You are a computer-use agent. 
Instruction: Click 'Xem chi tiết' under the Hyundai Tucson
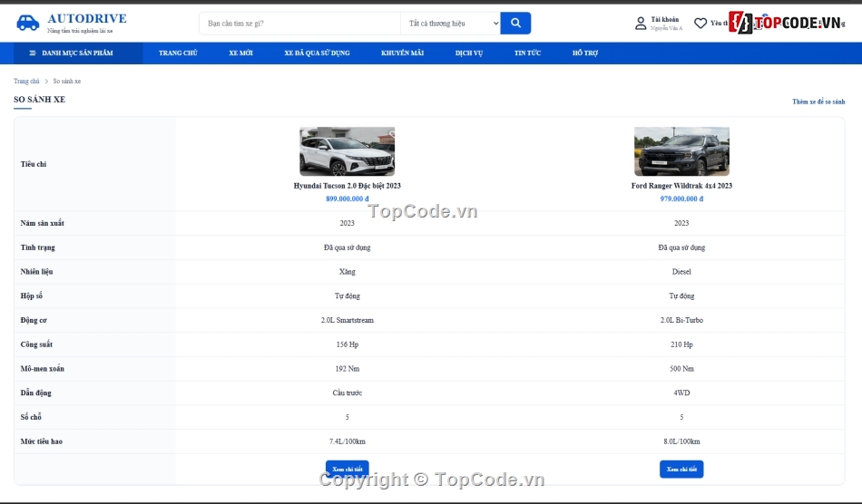click(x=347, y=470)
